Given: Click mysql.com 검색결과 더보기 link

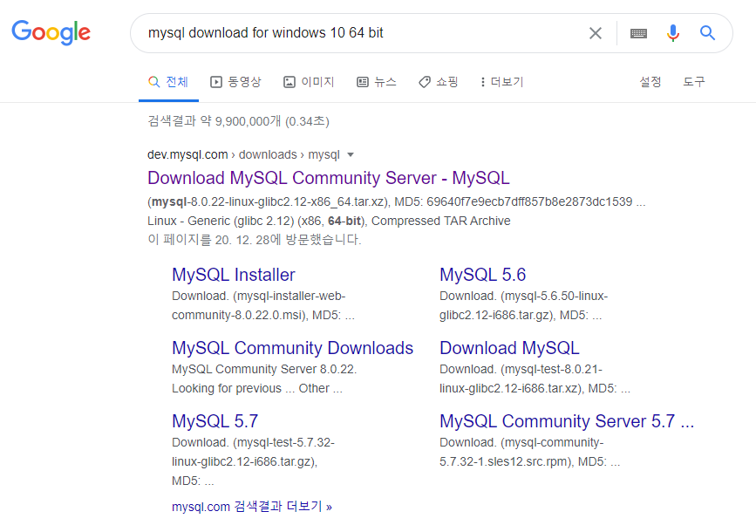Looking at the screenshot, I should coord(252,507).
